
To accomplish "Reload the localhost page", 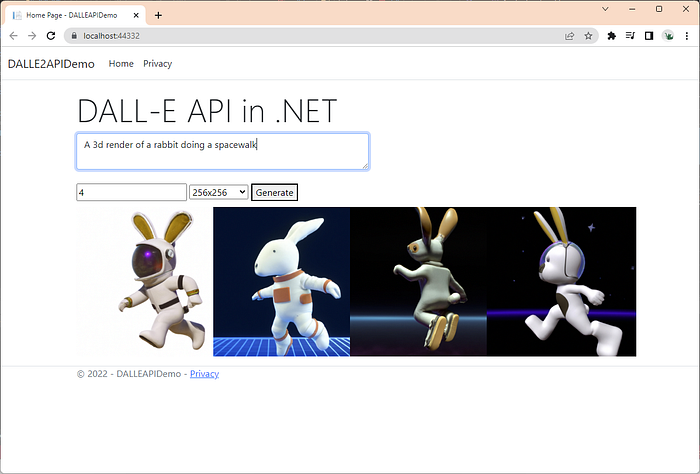I will pos(51,36).
